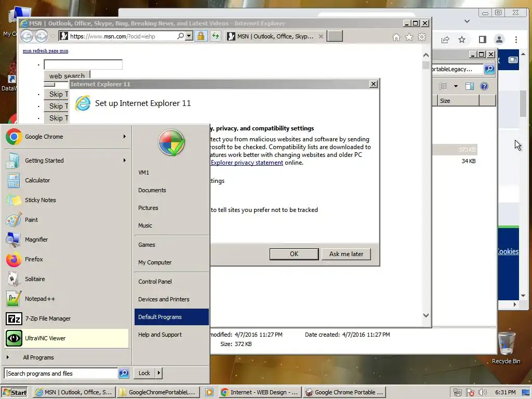Screen dimensions: 532x399
Task: Click the Size column header in Explorer
Action: pyautogui.click(x=458, y=101)
